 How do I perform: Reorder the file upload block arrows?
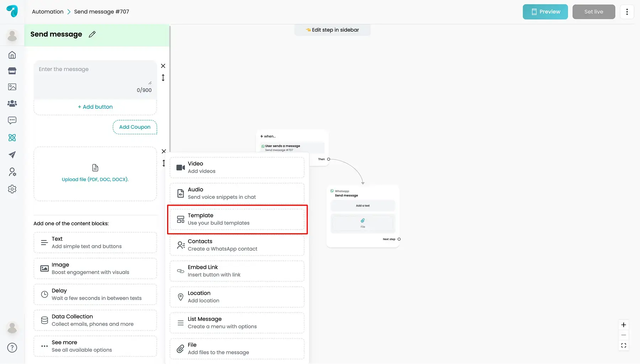(164, 163)
